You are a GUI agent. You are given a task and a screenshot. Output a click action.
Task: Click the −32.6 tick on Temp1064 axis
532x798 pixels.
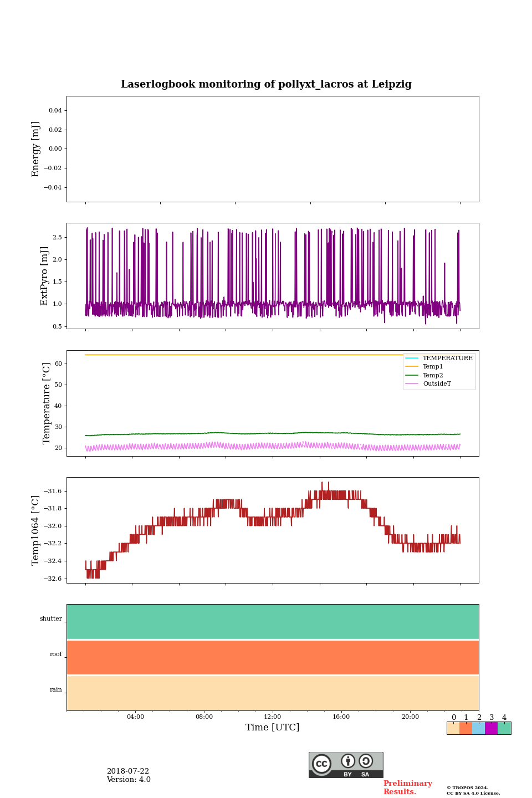53,579
